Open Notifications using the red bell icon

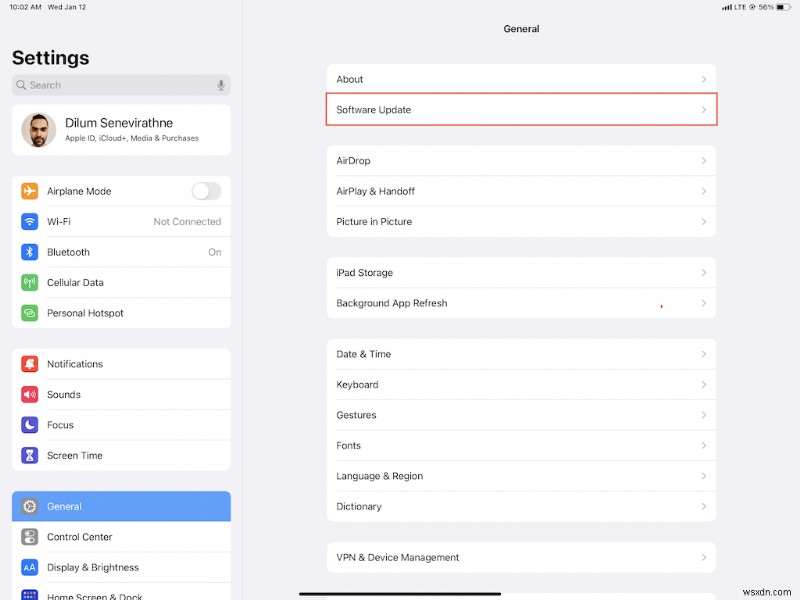[30, 363]
